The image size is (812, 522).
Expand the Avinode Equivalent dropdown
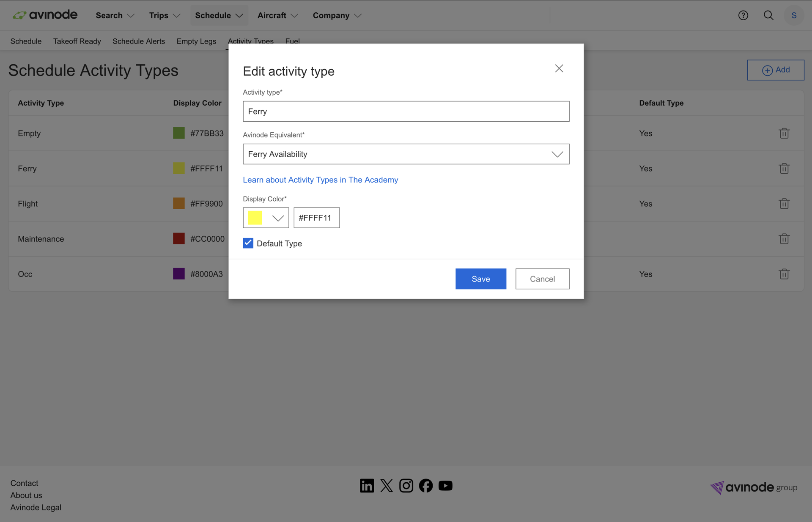click(406, 154)
